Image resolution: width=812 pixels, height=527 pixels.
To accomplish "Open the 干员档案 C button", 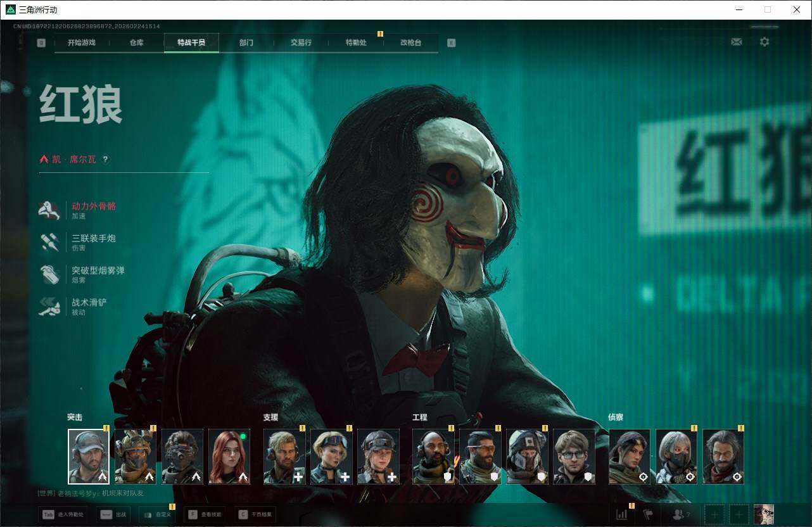I will [255, 515].
